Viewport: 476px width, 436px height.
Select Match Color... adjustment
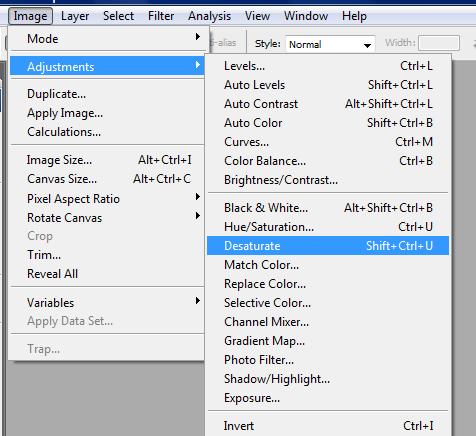pos(328,265)
